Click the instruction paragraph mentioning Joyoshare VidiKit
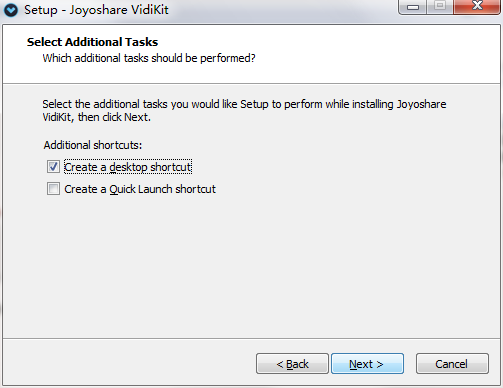 tap(244, 111)
